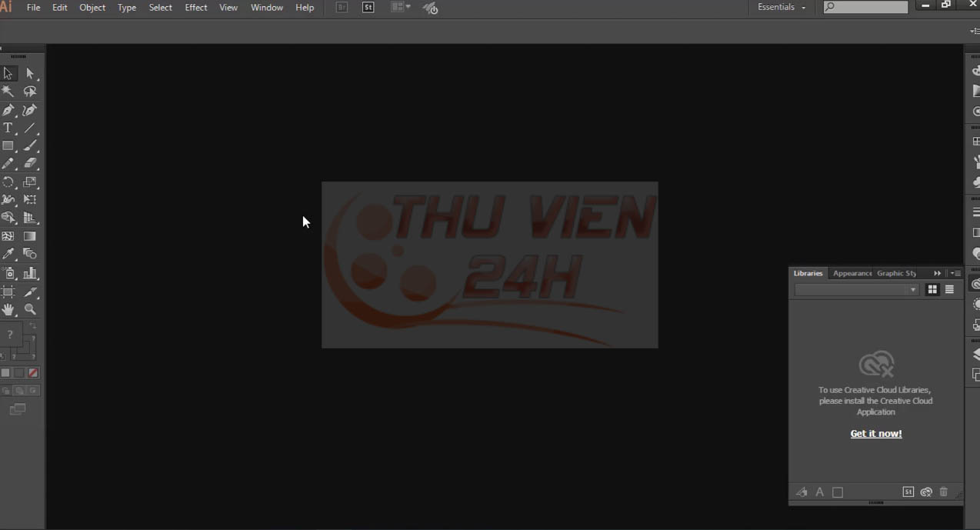Open the Effect menu
Screen dimensions: 980x530
click(x=196, y=8)
